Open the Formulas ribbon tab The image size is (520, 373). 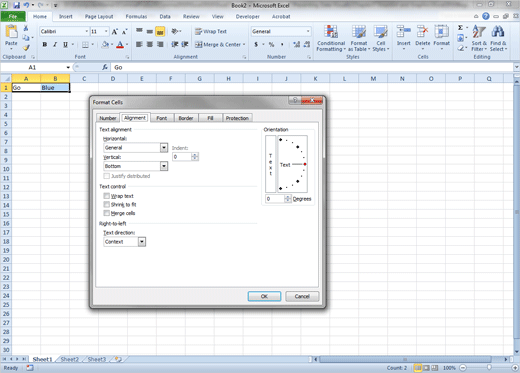[x=136, y=16]
